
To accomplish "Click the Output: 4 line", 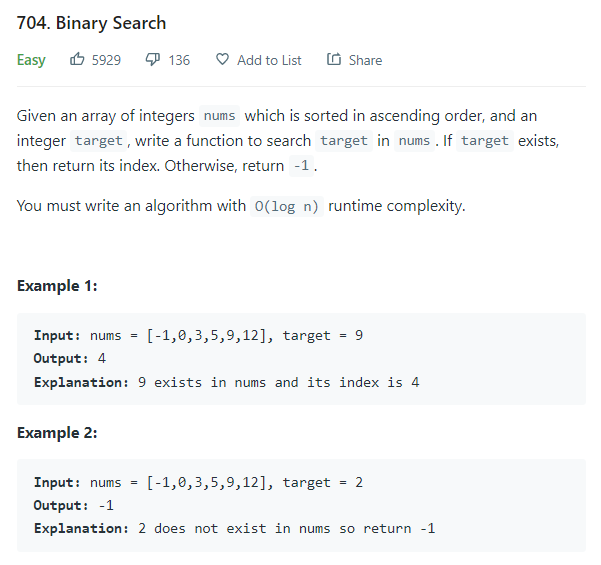I will point(70,358).
